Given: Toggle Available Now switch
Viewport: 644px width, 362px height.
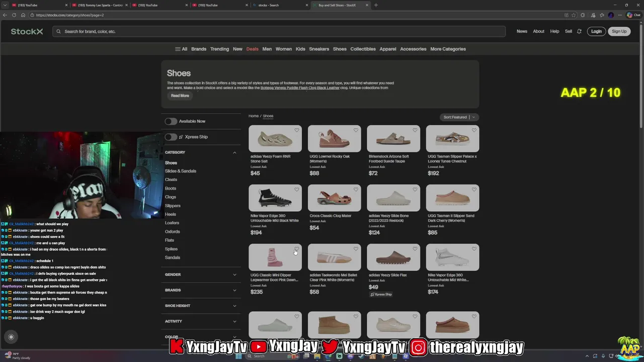Looking at the screenshot, I should [x=171, y=121].
